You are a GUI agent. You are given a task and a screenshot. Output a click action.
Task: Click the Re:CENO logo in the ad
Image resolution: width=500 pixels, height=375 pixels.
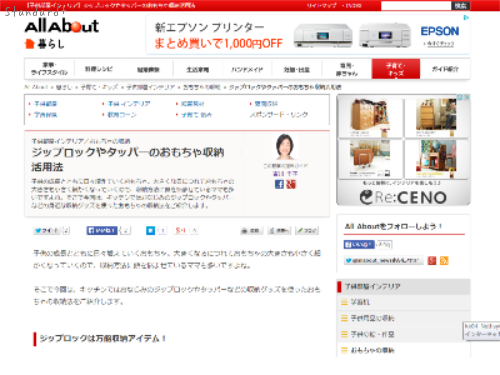click(x=403, y=197)
